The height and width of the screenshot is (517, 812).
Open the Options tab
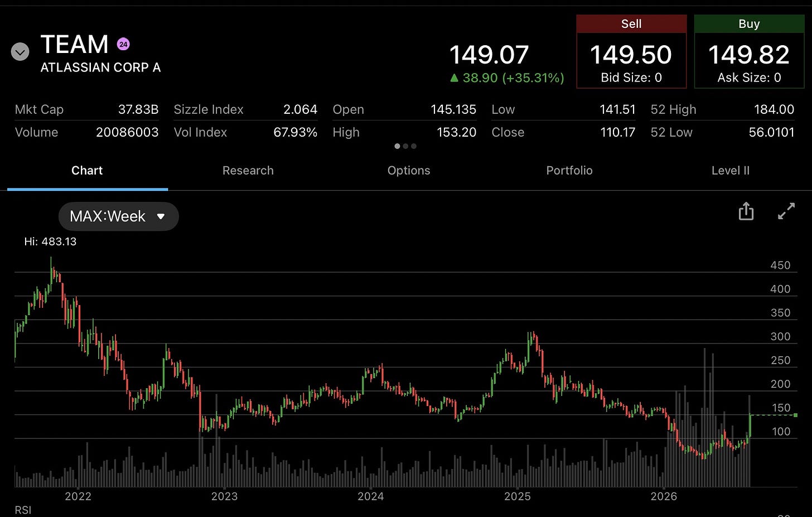409,171
